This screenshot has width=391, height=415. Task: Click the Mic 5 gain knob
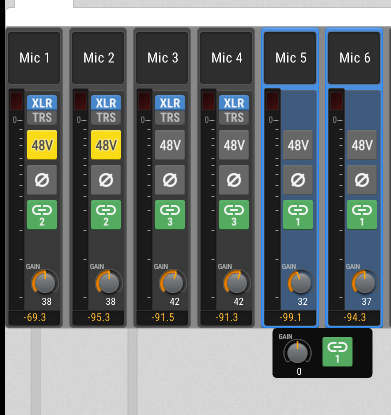301,283
